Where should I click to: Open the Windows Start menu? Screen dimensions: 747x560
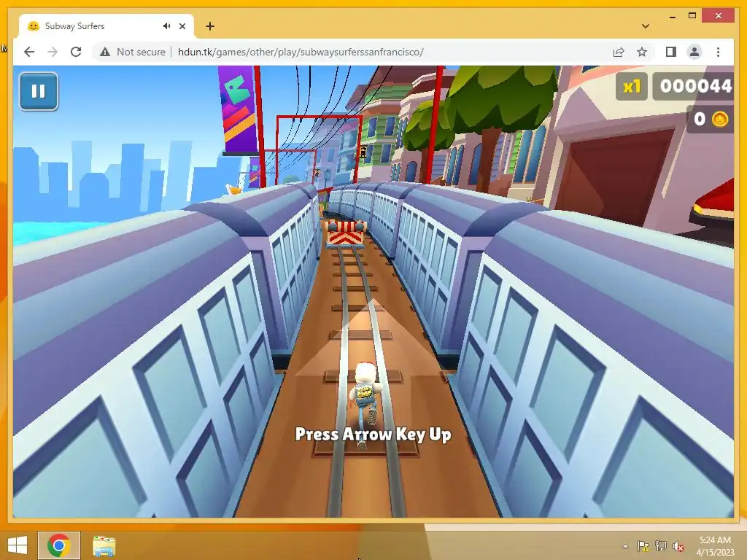click(x=18, y=545)
